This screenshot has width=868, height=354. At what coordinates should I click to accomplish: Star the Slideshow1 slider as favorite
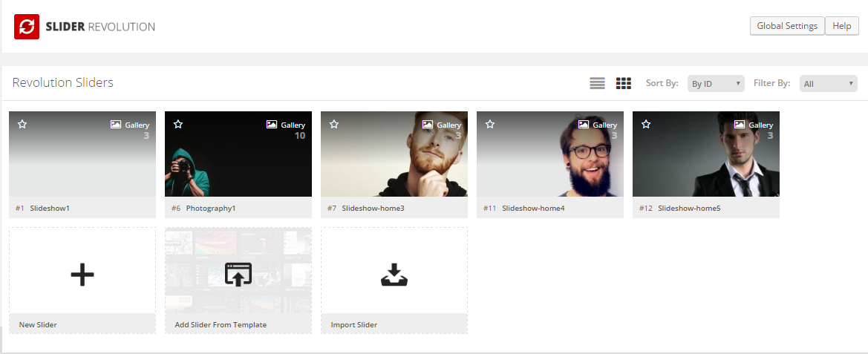22,125
